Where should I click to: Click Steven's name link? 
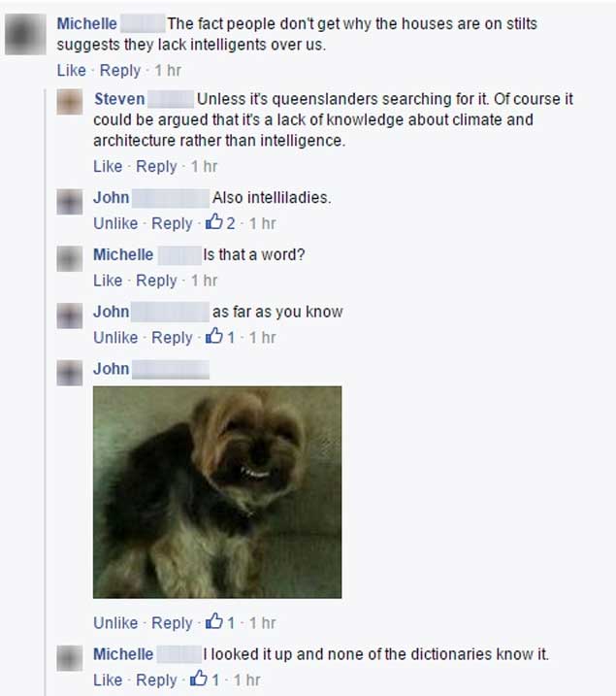click(119, 99)
